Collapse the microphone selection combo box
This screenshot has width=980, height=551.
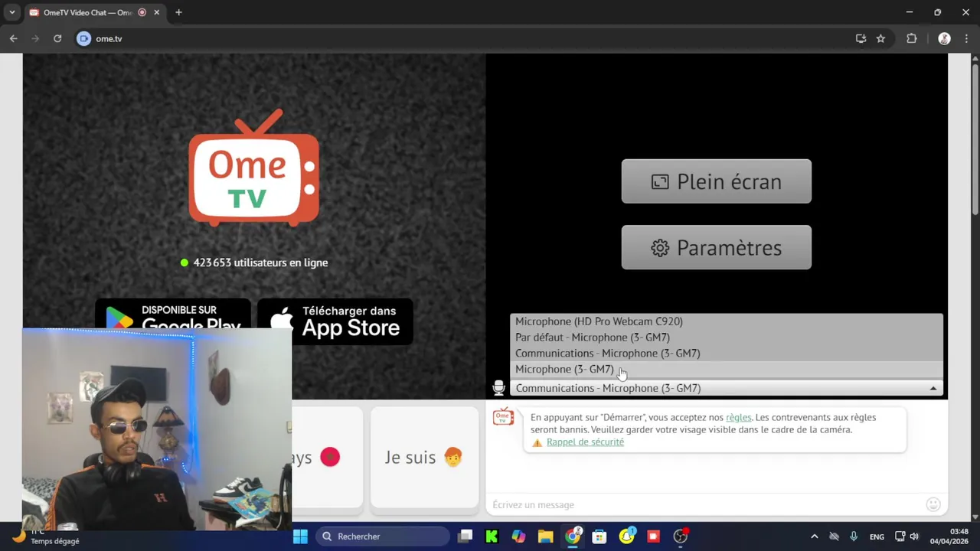click(727, 388)
